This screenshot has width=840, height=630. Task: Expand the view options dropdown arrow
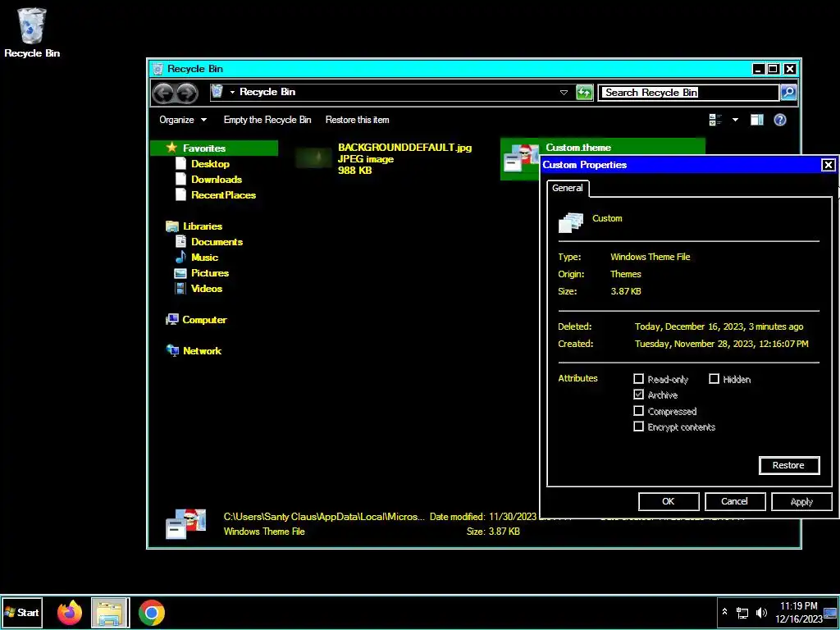(x=735, y=120)
